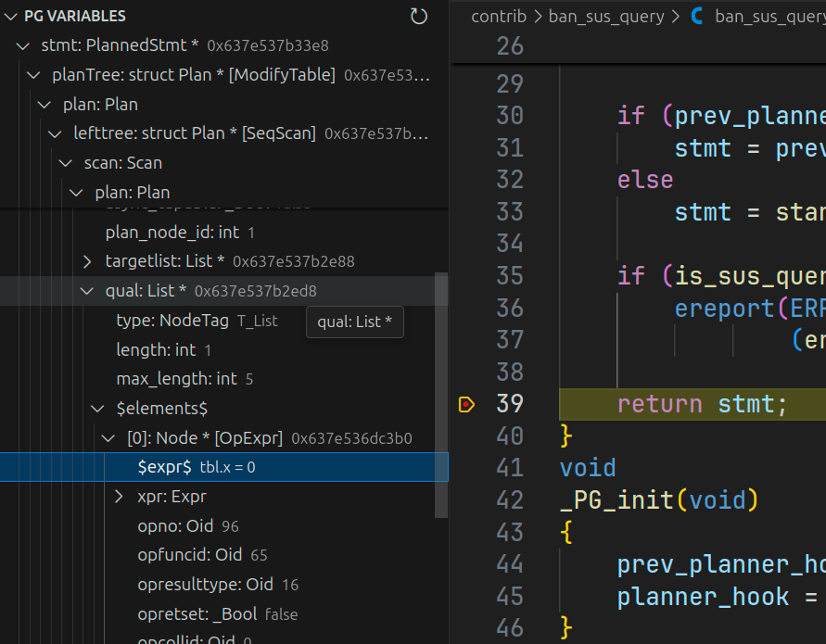Collapse the stmt: PlannedStmt tree node
The width and height of the screenshot is (826, 644).
click(23, 45)
